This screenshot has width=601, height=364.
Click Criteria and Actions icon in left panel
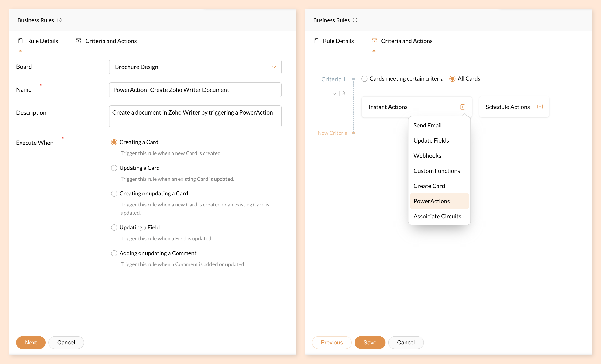pyautogui.click(x=78, y=41)
